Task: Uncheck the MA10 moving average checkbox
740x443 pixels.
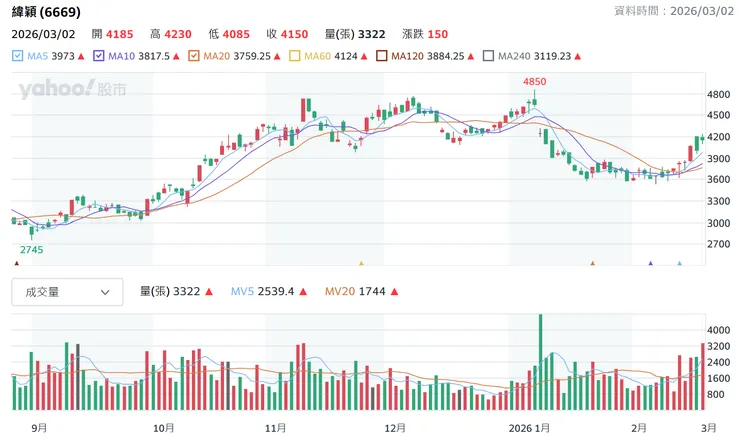Action: [99, 56]
